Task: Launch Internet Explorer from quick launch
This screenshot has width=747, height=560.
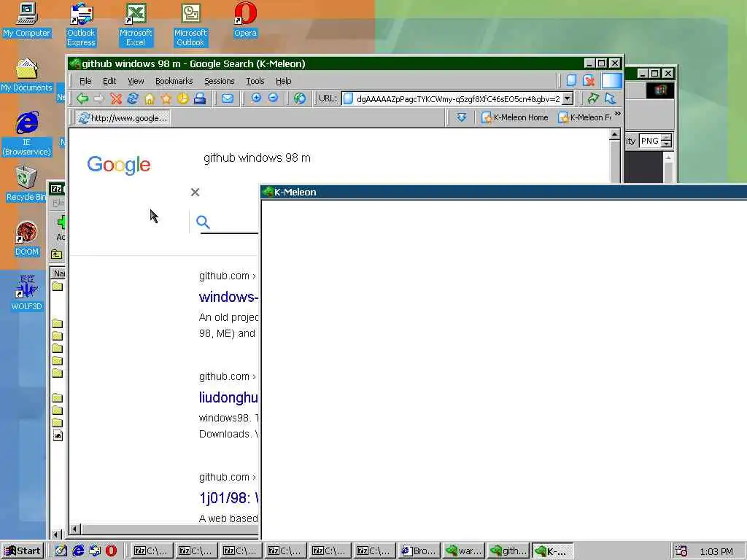Action: [x=78, y=551]
